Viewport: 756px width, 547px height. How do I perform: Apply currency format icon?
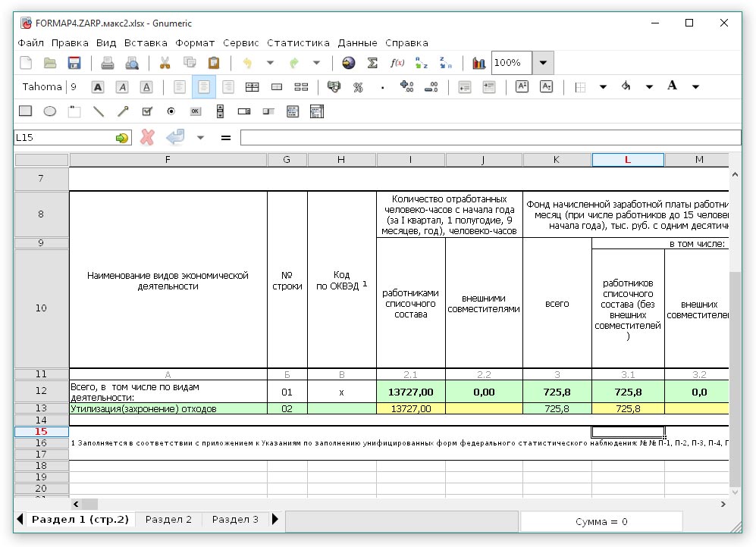[334, 87]
